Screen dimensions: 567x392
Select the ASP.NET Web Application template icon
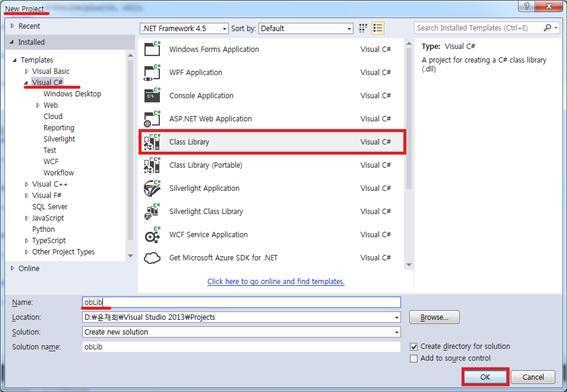pos(152,119)
